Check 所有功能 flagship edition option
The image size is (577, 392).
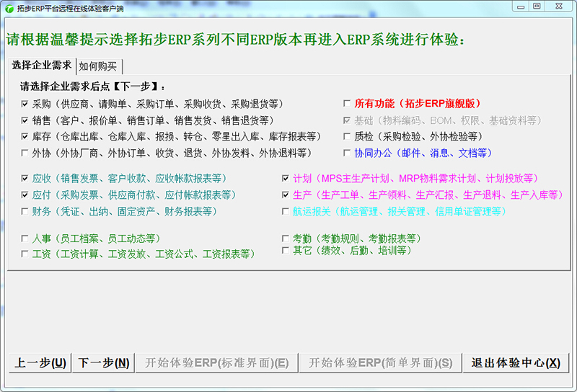point(347,104)
